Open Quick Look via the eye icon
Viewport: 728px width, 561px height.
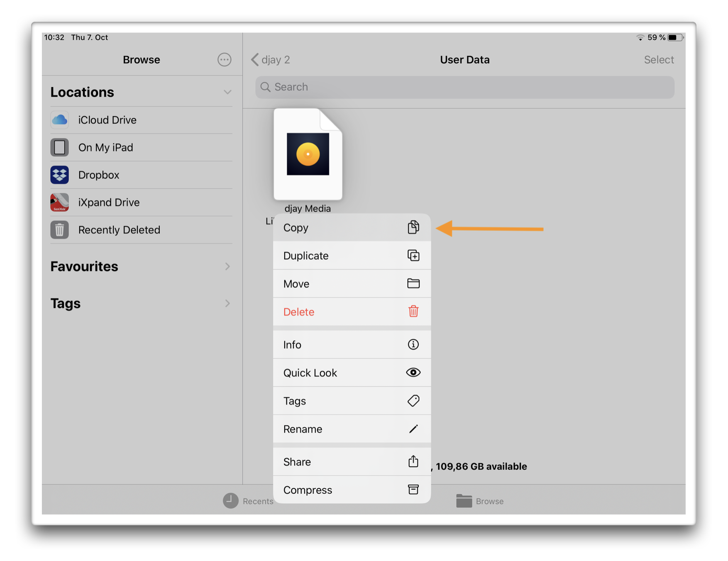tap(413, 372)
